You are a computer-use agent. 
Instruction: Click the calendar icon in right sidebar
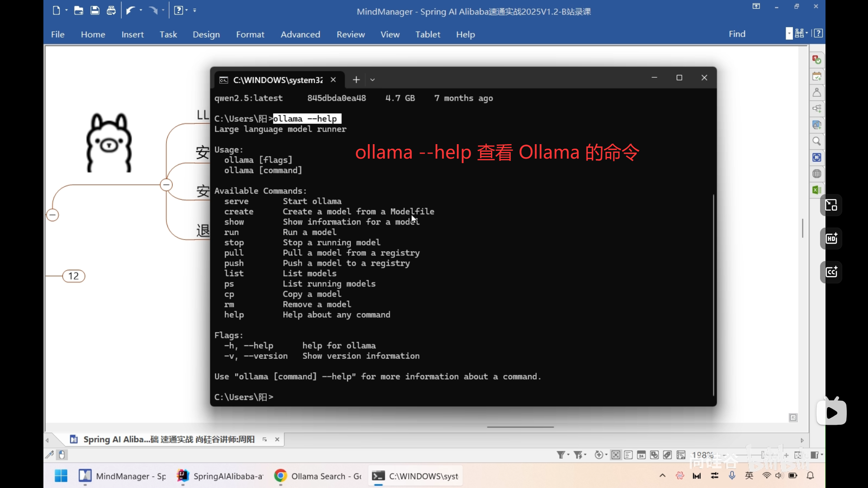point(816,76)
